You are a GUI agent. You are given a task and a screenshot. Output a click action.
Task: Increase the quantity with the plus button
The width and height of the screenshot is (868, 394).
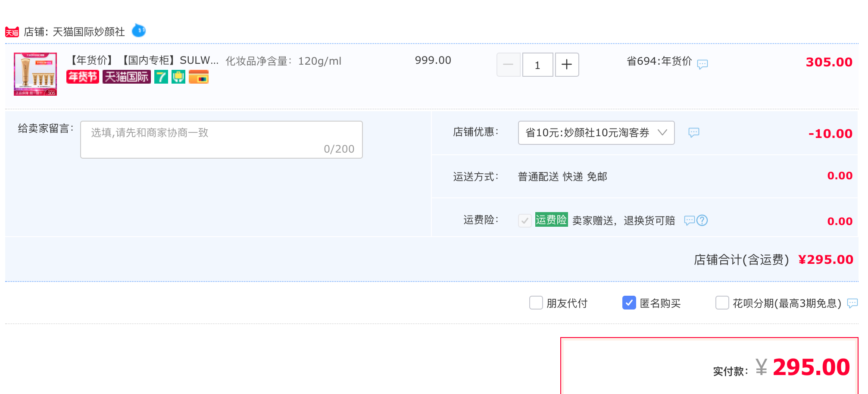567,65
